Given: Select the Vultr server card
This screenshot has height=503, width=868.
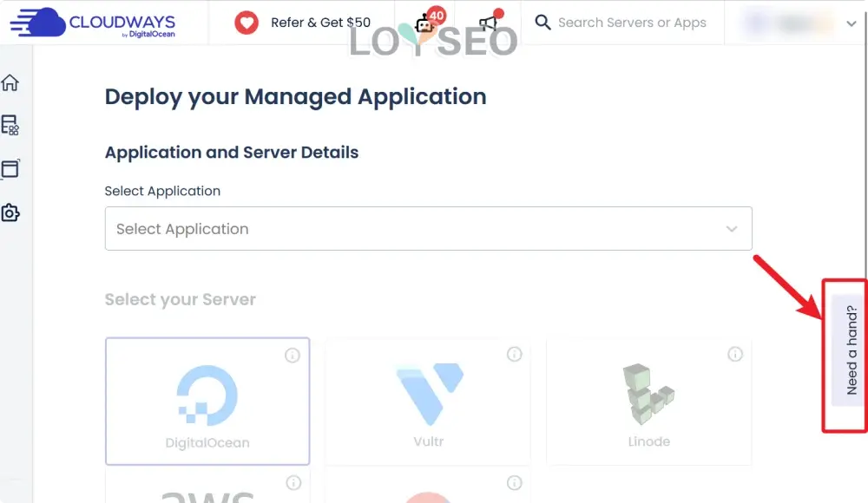Looking at the screenshot, I should pyautogui.click(x=428, y=402).
